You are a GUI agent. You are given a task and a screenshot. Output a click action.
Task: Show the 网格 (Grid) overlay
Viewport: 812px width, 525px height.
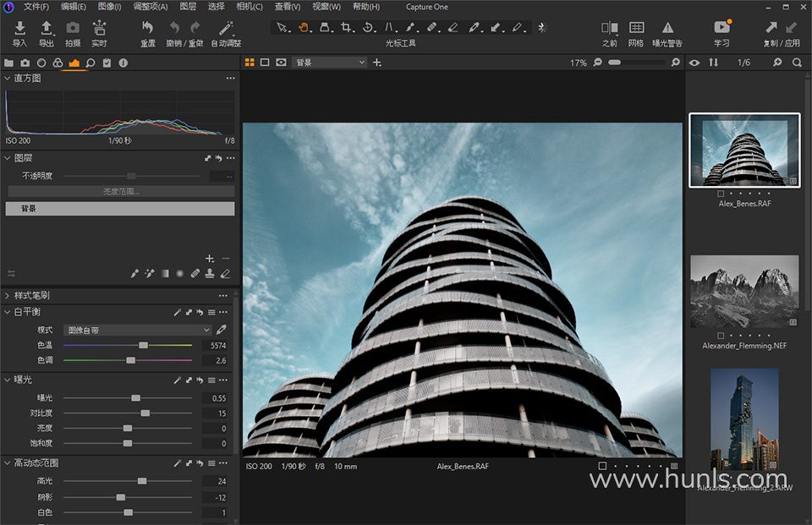pyautogui.click(x=636, y=27)
